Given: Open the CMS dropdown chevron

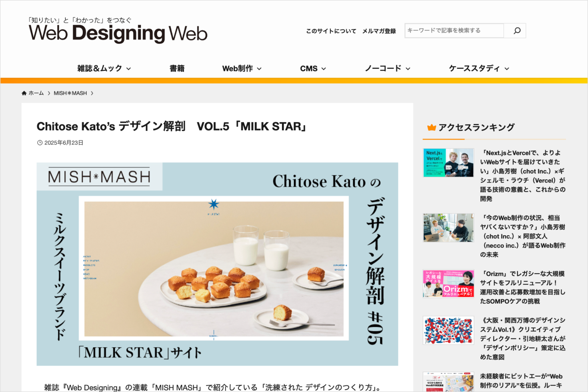Looking at the screenshot, I should [x=324, y=69].
